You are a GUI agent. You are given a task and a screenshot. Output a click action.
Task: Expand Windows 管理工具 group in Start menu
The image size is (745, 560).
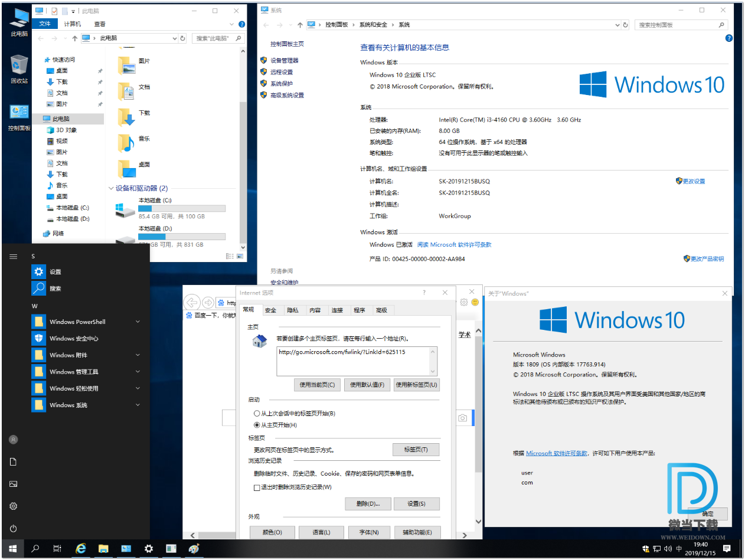(138, 372)
